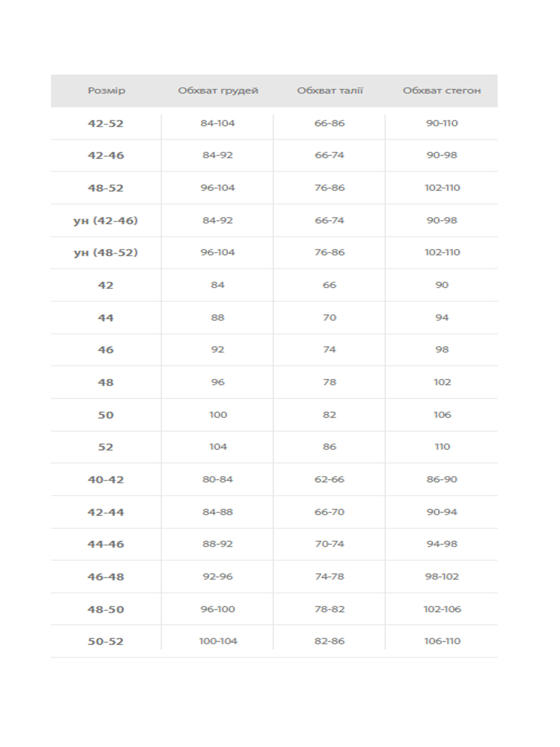This screenshot has height=747, width=560.
Task: Click chest value 84-104 cell
Action: tap(218, 123)
